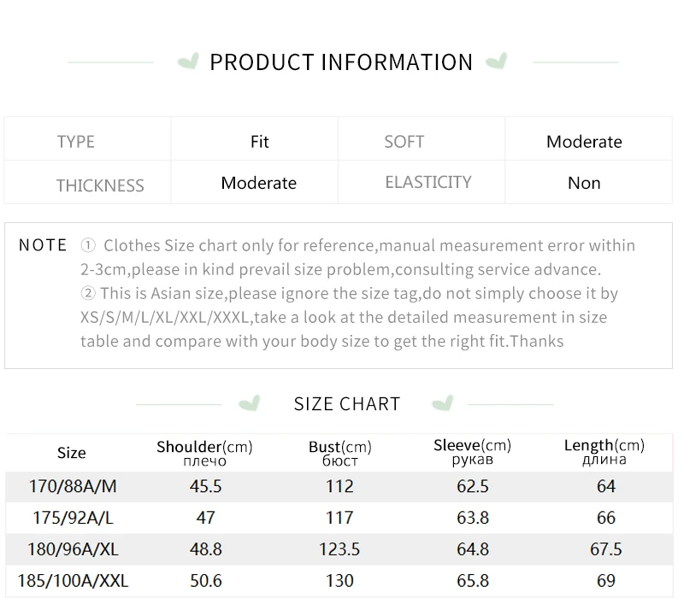Click the circled number one in NOTE
This screenshot has height=616, width=684.
click(x=88, y=246)
